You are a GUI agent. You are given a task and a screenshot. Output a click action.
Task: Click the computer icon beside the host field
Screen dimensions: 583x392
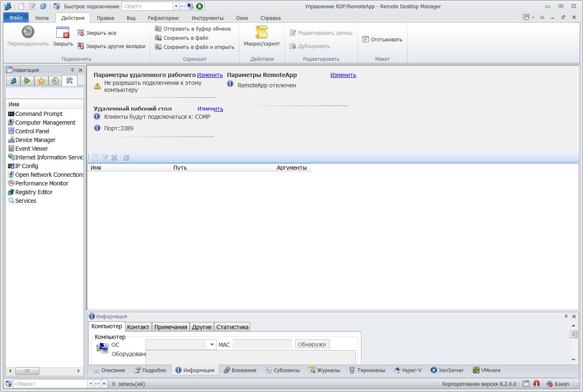(190, 6)
